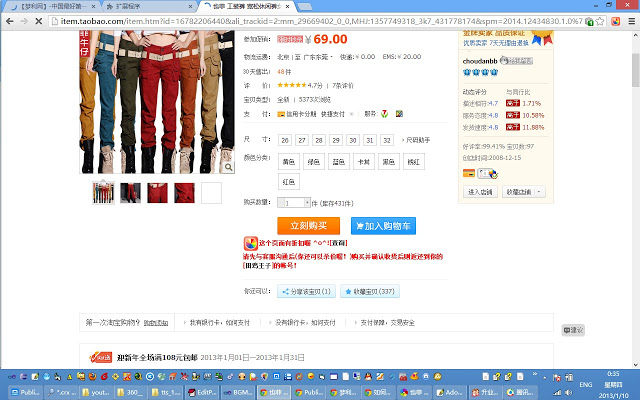Open a new browser tab
The width and height of the screenshot is (640, 400).
[304, 7]
